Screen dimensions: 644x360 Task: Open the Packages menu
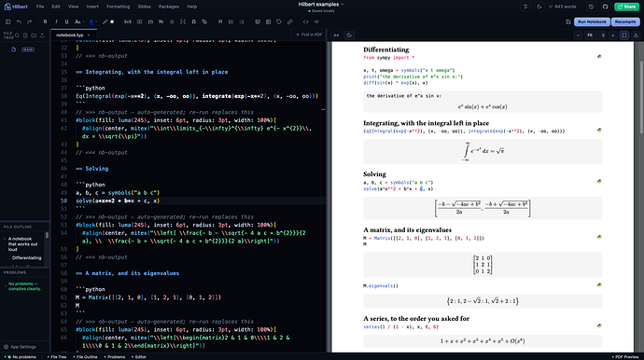pos(169,7)
